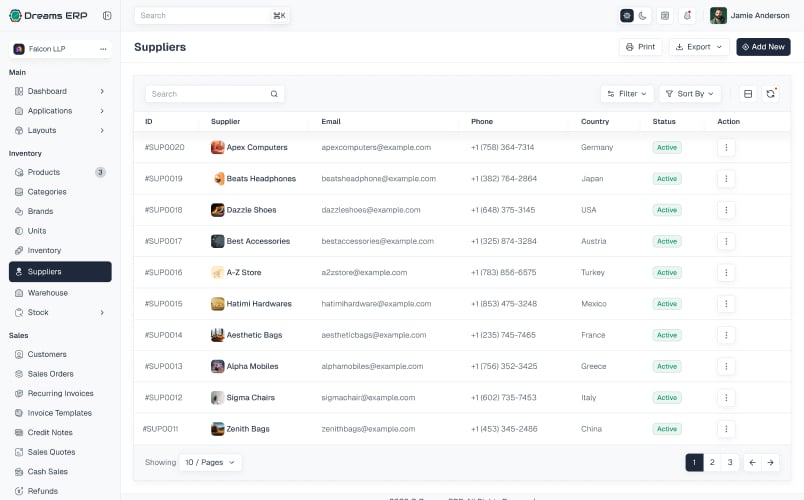Click the refresh icon in table toolbar
The width and height of the screenshot is (804, 500).
[x=770, y=94]
